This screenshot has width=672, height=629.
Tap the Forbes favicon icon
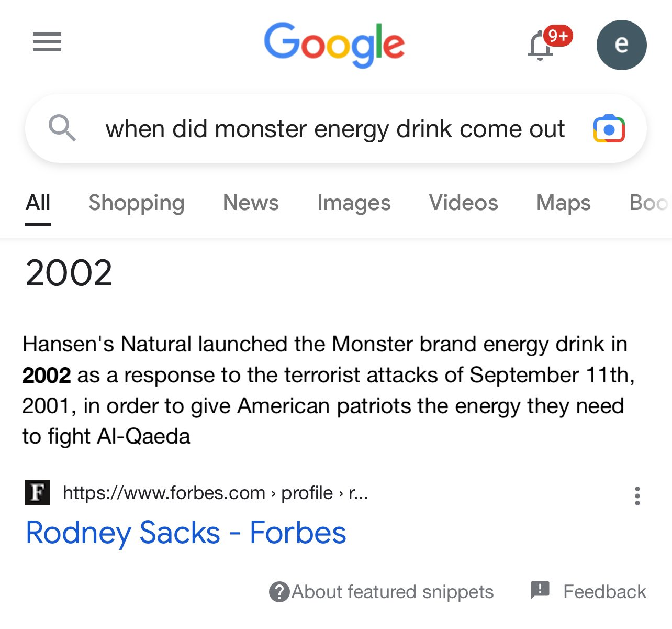38,493
